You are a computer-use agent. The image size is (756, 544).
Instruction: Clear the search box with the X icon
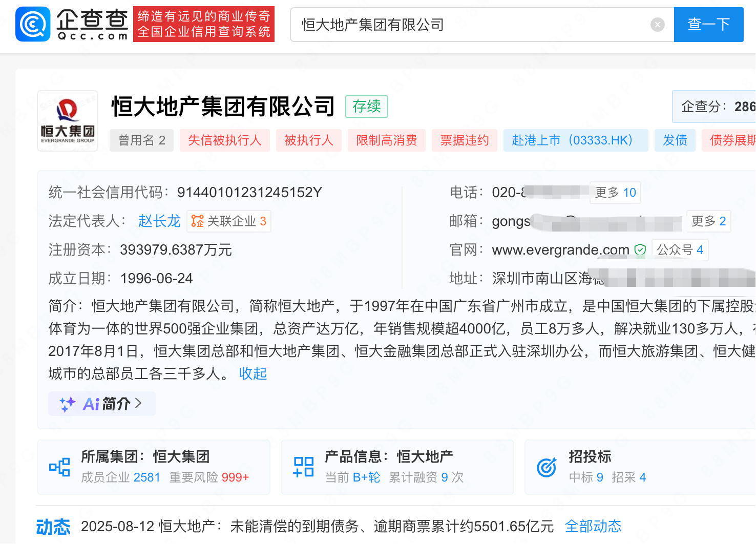tap(658, 25)
